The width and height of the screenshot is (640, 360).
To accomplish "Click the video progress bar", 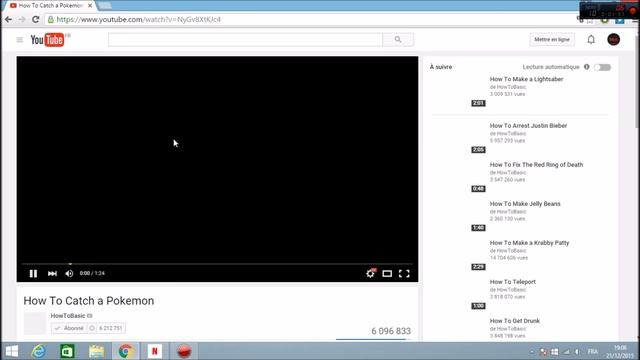I will point(217,264).
